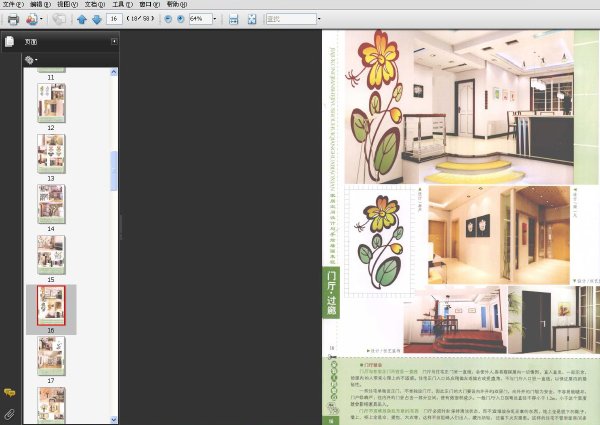600x425 pixels.
Task: Collapse the pages panel with its header button
Action: pyautogui.click(x=114, y=41)
